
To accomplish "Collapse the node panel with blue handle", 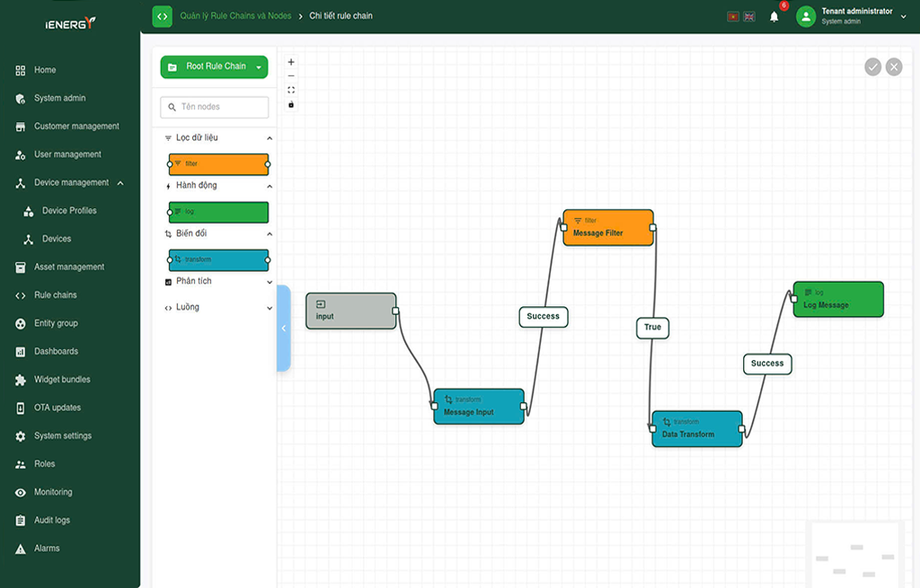I will coord(283,329).
